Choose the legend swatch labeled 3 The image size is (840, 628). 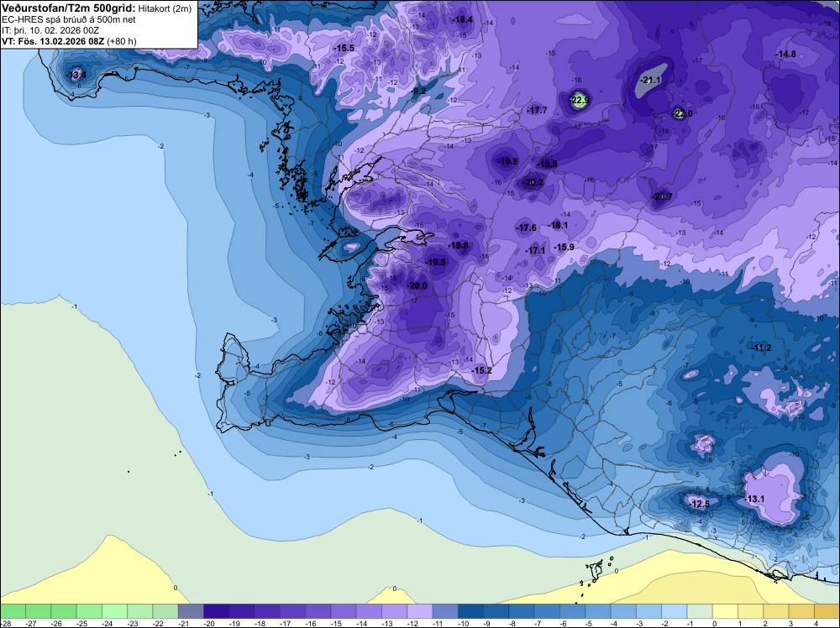801,611
